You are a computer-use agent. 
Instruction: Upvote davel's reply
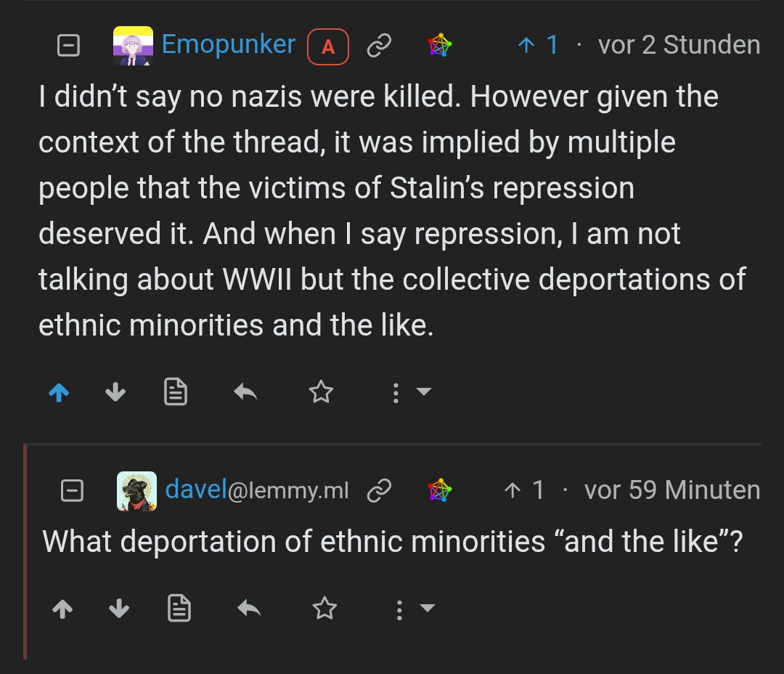63,609
